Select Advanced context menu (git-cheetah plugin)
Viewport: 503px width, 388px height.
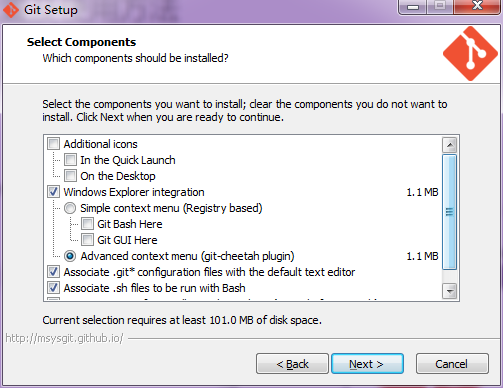tap(70, 256)
